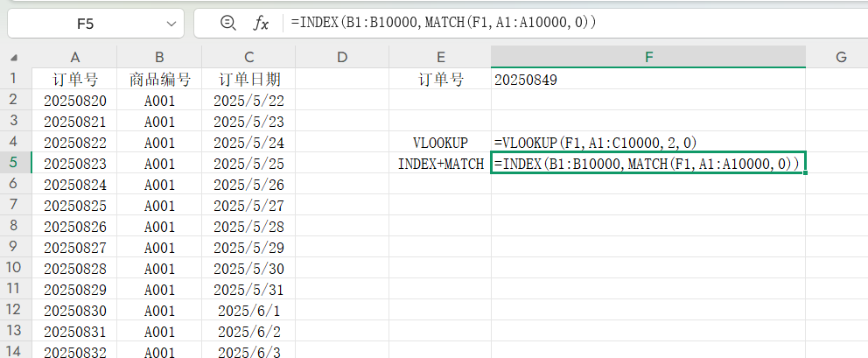This screenshot has height=358, width=868.
Task: Select the cell with the VLOOKUP formula
Action: click(648, 142)
